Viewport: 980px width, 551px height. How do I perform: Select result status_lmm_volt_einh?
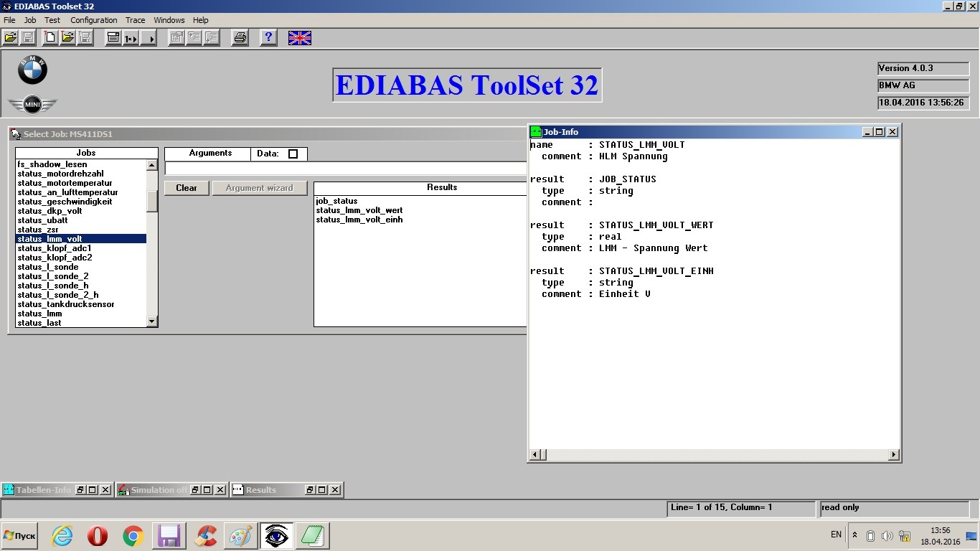click(x=359, y=220)
